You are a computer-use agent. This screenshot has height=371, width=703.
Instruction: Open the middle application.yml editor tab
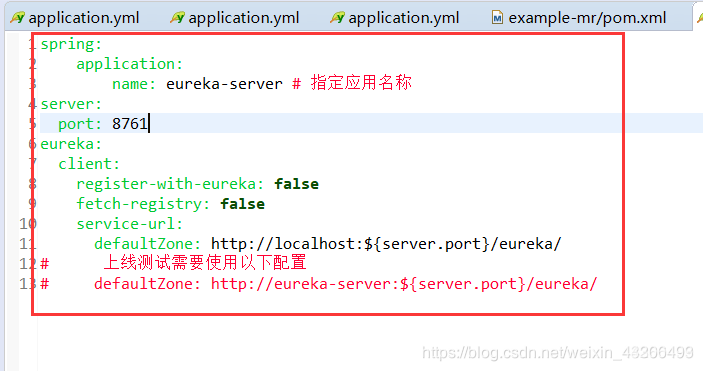(x=235, y=18)
